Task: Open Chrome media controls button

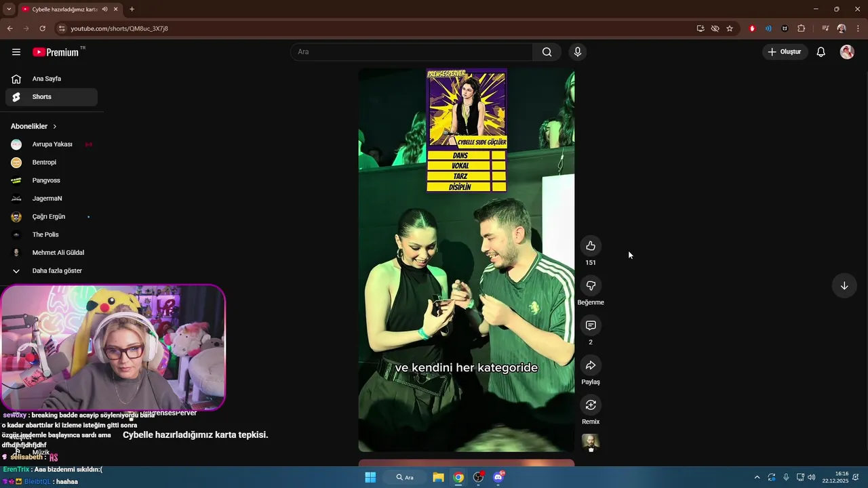Action: [825, 28]
